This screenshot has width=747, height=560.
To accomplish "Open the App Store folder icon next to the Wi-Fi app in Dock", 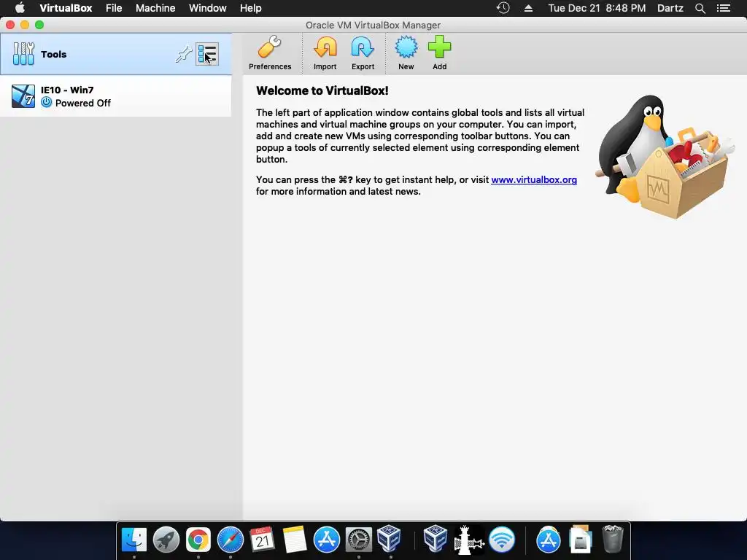I will [x=548, y=540].
